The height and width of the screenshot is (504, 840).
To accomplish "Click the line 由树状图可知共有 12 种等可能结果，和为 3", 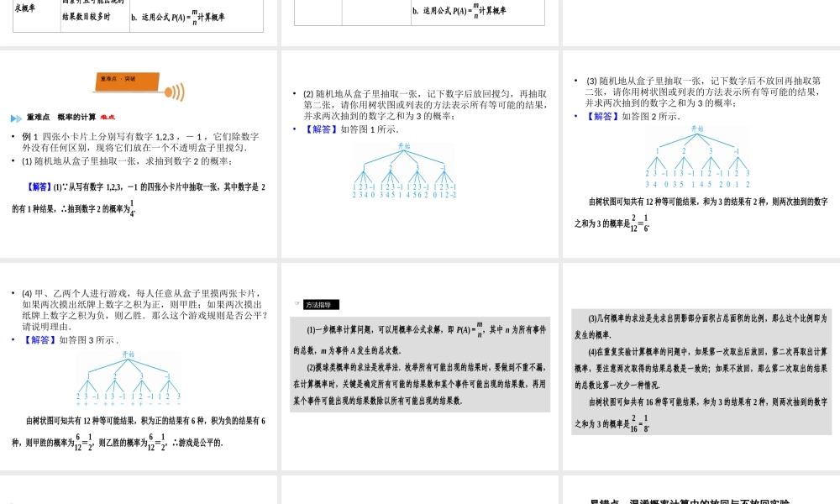I will click(x=708, y=202).
